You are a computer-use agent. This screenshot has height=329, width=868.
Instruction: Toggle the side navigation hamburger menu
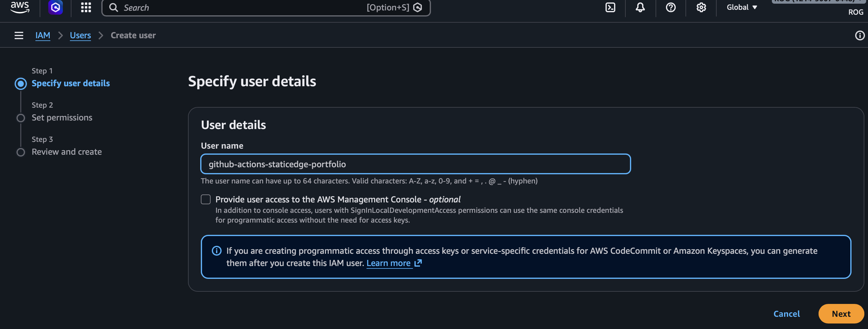click(x=19, y=35)
